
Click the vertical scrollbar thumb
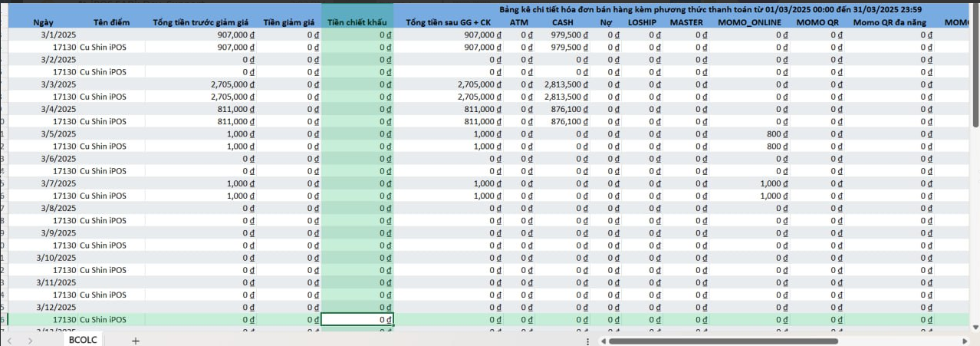point(975,69)
